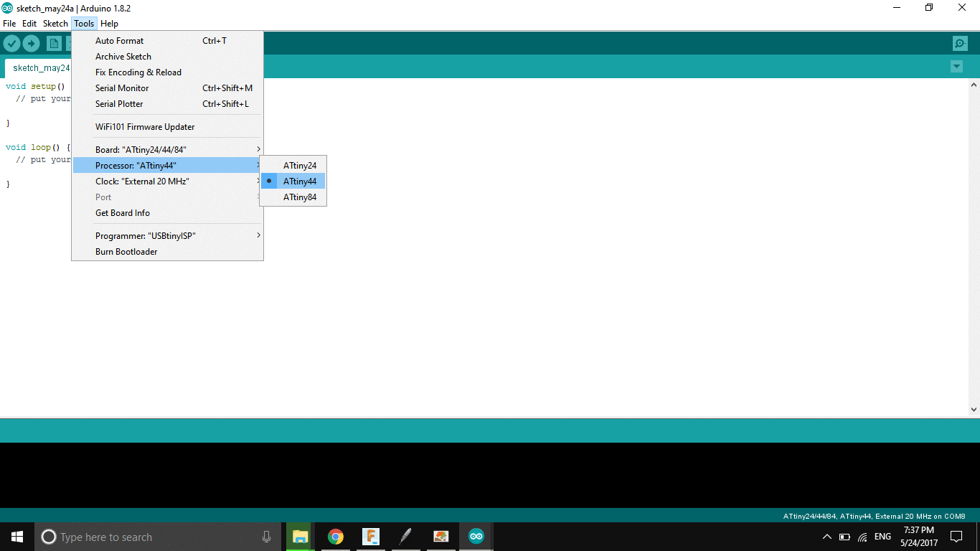Image resolution: width=980 pixels, height=551 pixels.
Task: Open Serial Monitor from the menu
Action: point(168,88)
